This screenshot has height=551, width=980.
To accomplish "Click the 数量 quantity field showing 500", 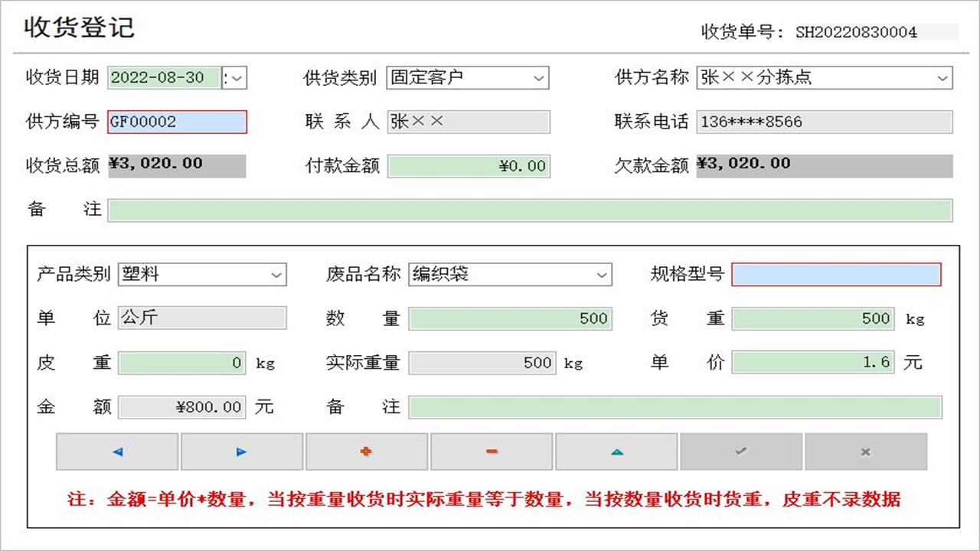I will click(510, 318).
